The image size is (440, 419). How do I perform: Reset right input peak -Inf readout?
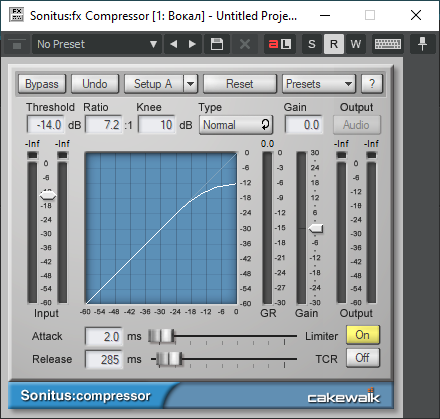coord(62,144)
